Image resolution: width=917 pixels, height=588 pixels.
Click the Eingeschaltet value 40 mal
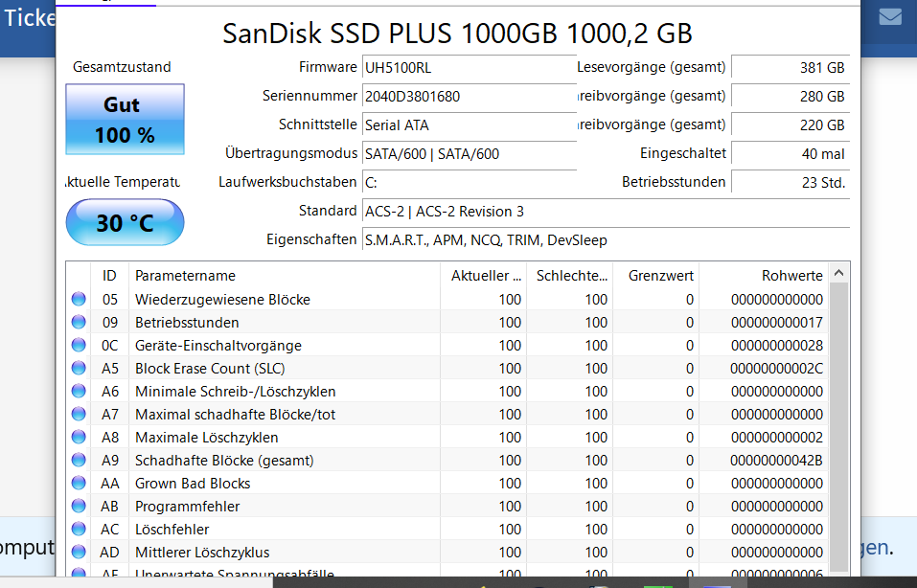pyautogui.click(x=791, y=154)
